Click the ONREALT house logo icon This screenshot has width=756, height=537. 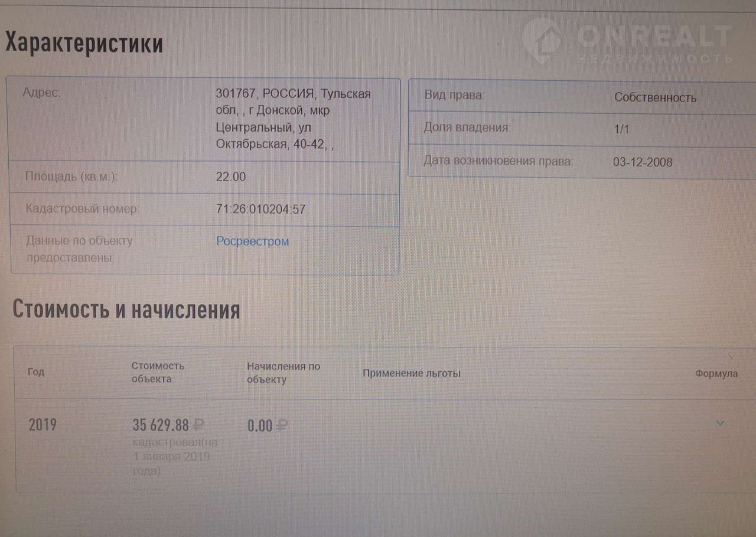point(541,40)
